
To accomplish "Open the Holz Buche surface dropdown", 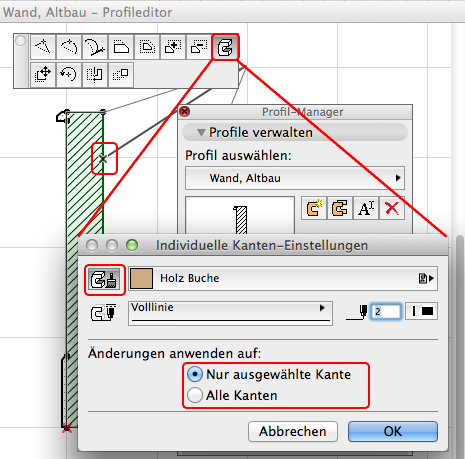I will coord(283,278).
